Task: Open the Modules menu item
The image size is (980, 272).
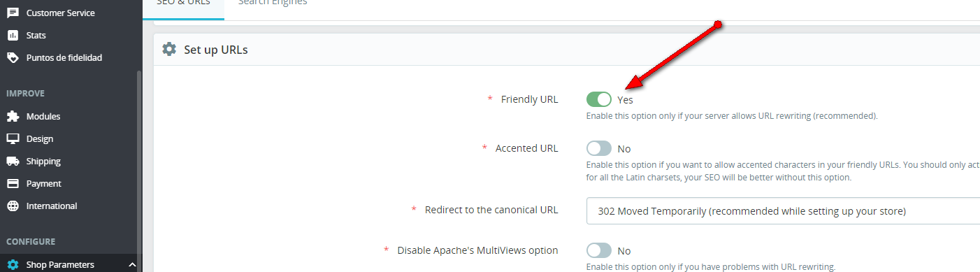Action: [x=43, y=116]
